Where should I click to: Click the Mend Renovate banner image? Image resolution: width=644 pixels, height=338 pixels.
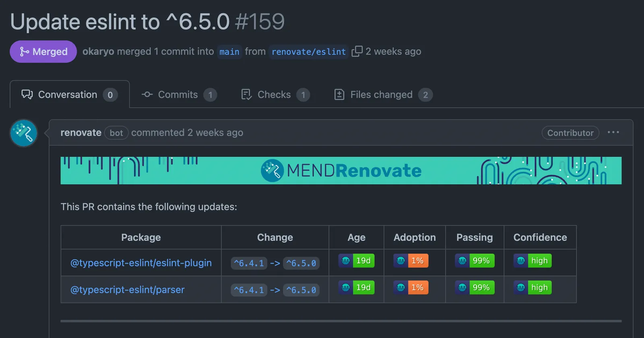pos(341,170)
